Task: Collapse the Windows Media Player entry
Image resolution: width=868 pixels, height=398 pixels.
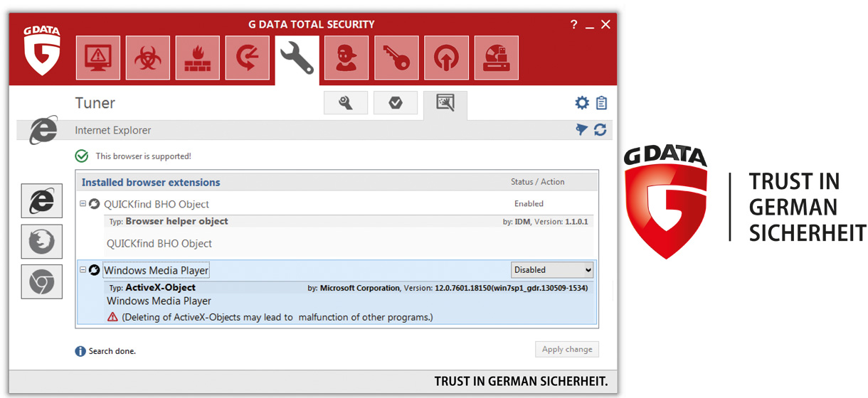Action: 83,269
